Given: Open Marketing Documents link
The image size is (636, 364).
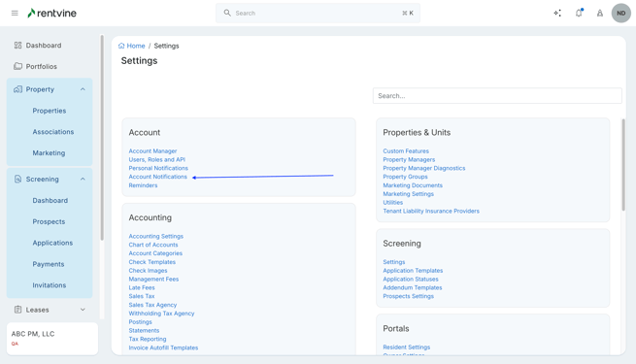Looking at the screenshot, I should (413, 185).
